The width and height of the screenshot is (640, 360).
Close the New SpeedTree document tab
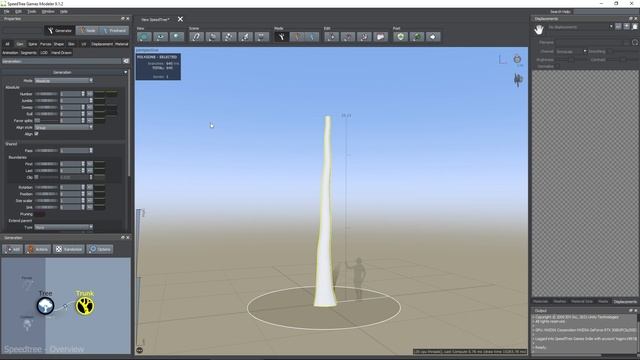point(180,19)
